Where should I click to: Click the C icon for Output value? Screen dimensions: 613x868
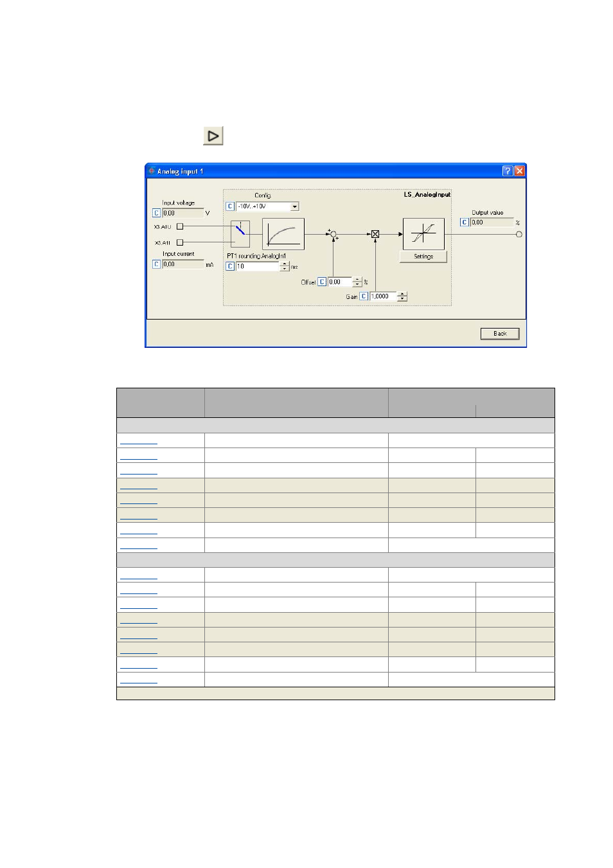[464, 222]
